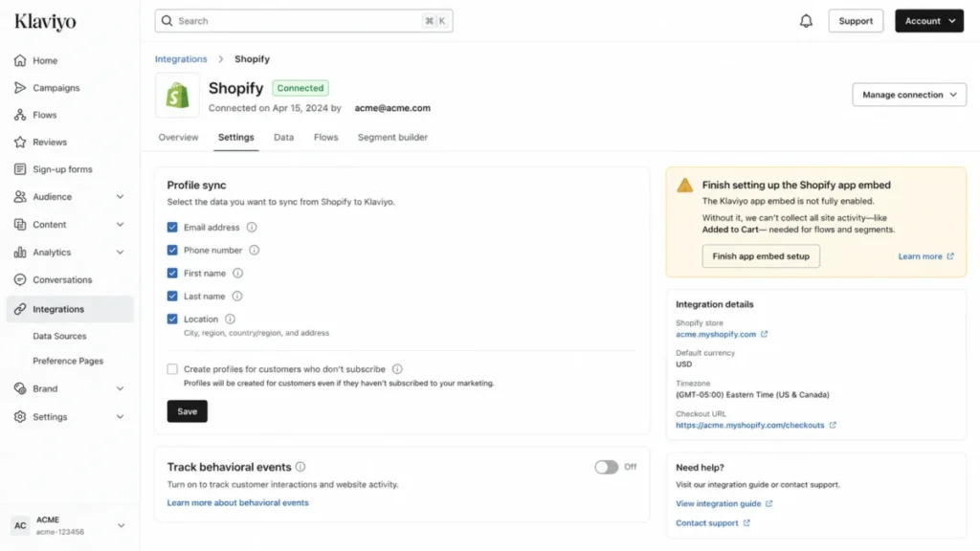Click the Settings gear icon in sidebar

[x=20, y=417]
